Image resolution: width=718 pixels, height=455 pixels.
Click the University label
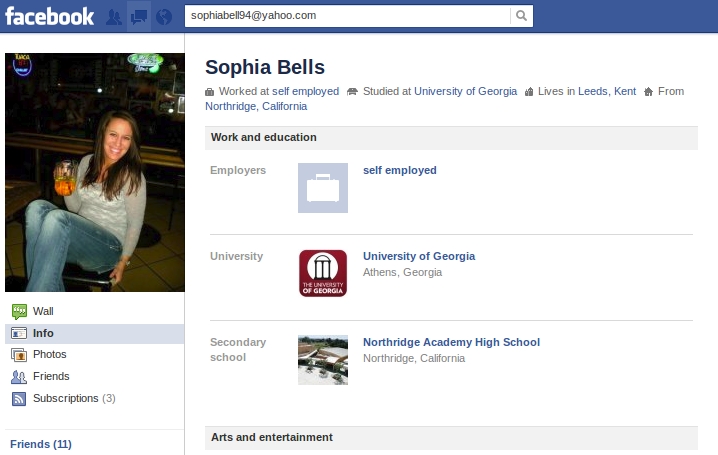point(237,256)
